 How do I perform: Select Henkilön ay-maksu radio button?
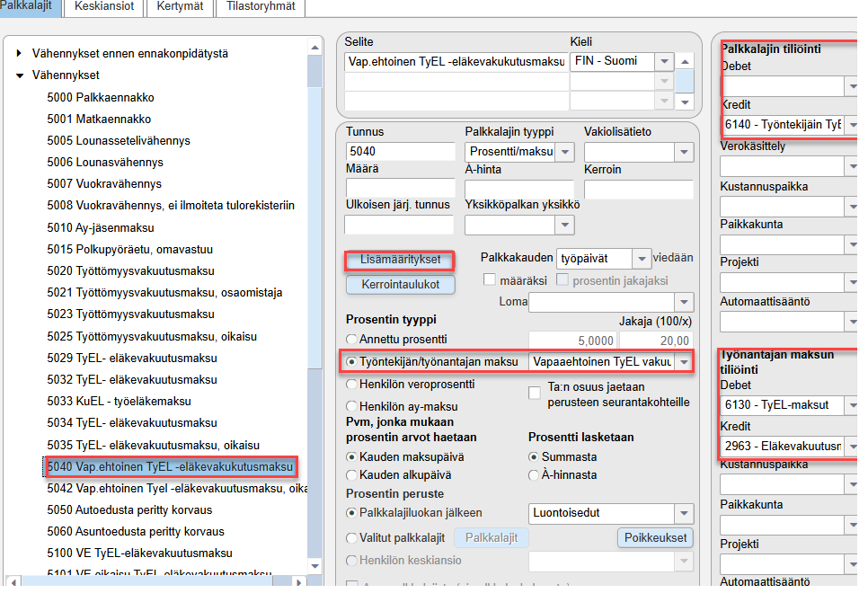click(x=351, y=406)
